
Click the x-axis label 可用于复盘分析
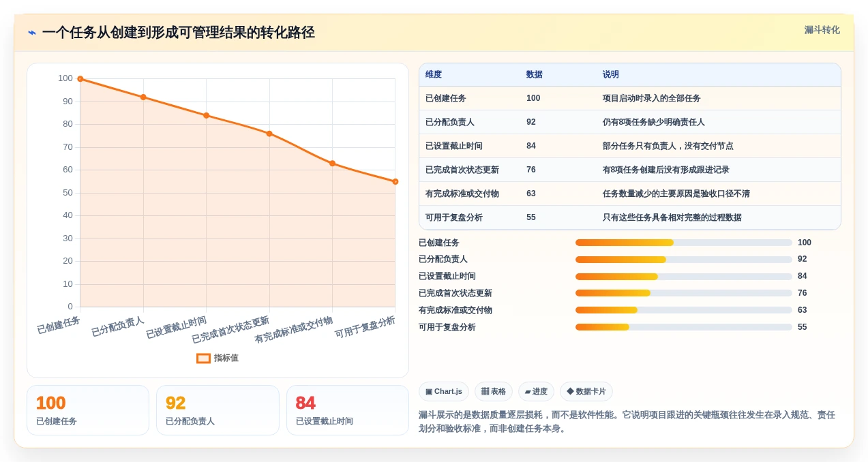365,327
